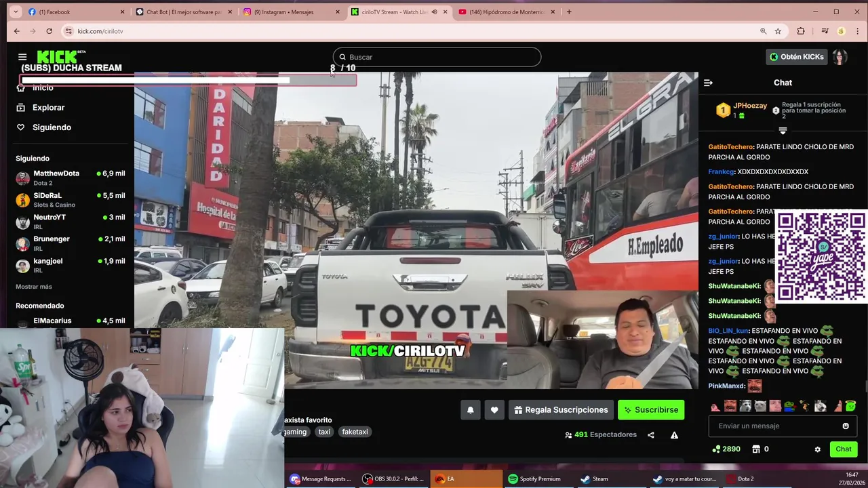Report the stream via the warning icon
868x488 pixels.
click(x=674, y=435)
